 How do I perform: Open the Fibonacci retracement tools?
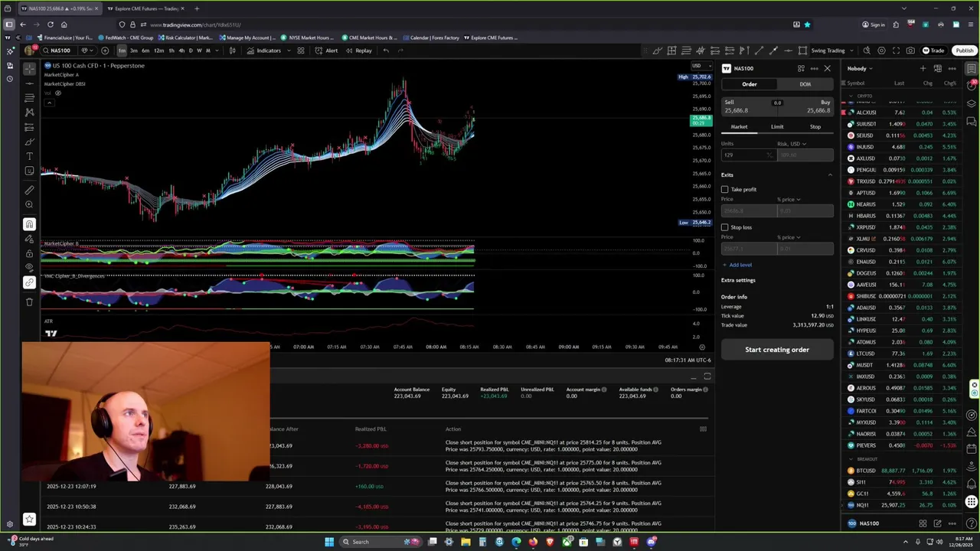(29, 98)
